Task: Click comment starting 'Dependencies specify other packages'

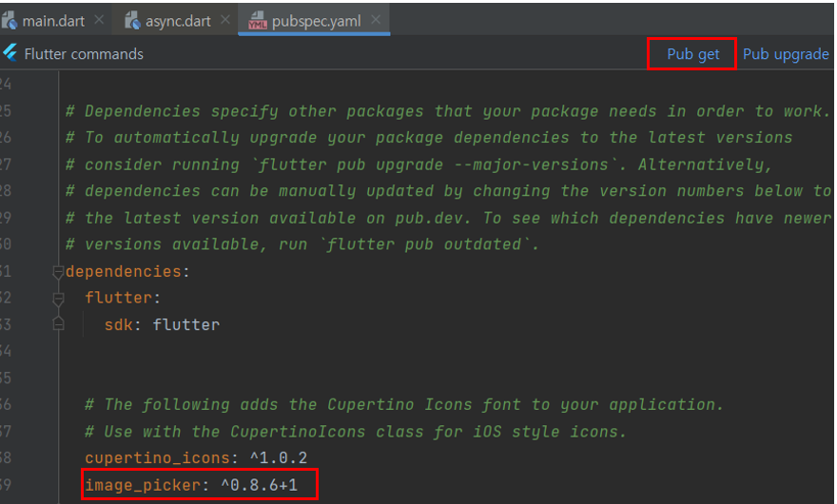Action: pyautogui.click(x=447, y=111)
